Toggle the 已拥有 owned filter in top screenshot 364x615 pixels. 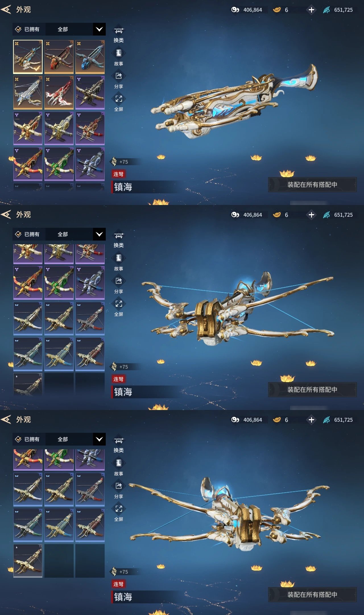pos(28,29)
